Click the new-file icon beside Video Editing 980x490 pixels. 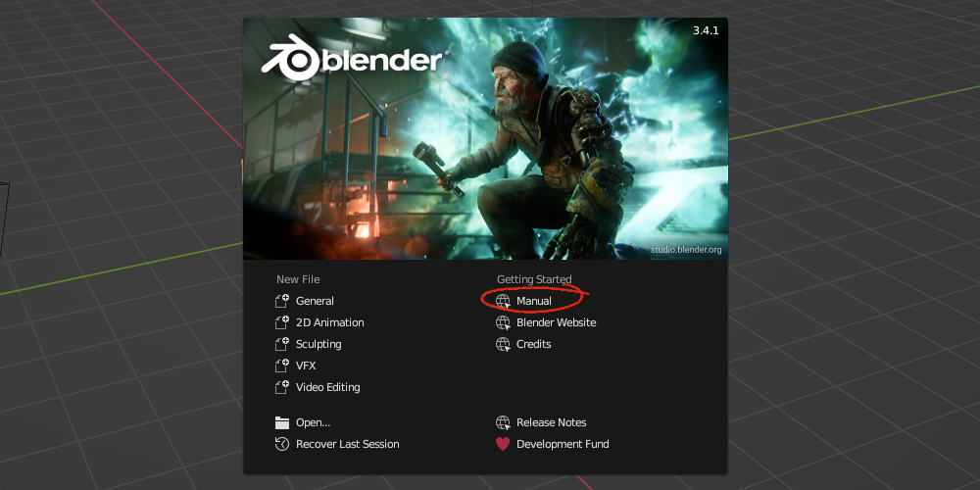282,387
